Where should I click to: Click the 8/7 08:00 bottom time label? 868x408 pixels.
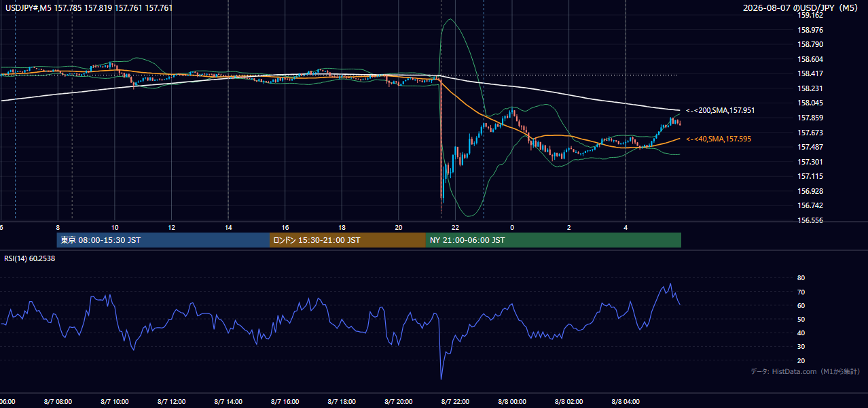58,402
